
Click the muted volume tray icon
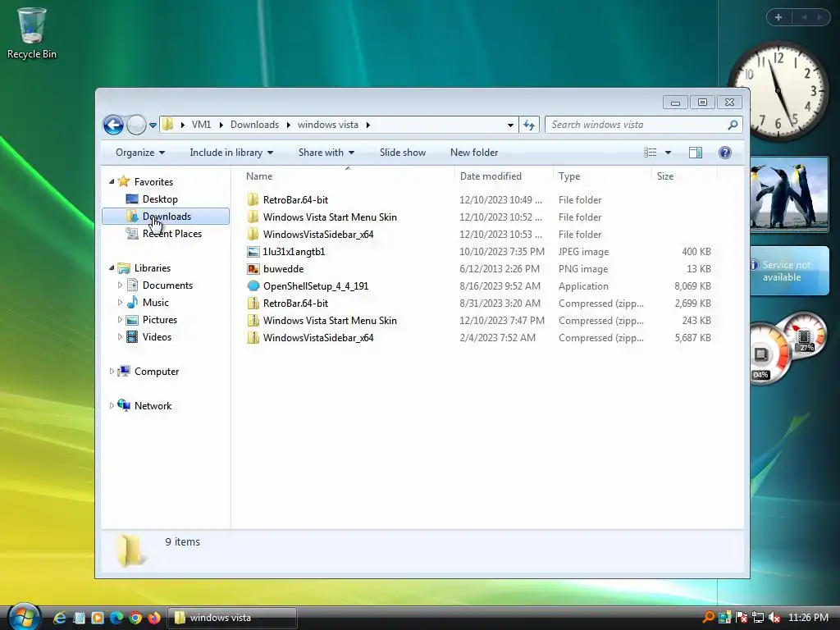[x=774, y=618]
